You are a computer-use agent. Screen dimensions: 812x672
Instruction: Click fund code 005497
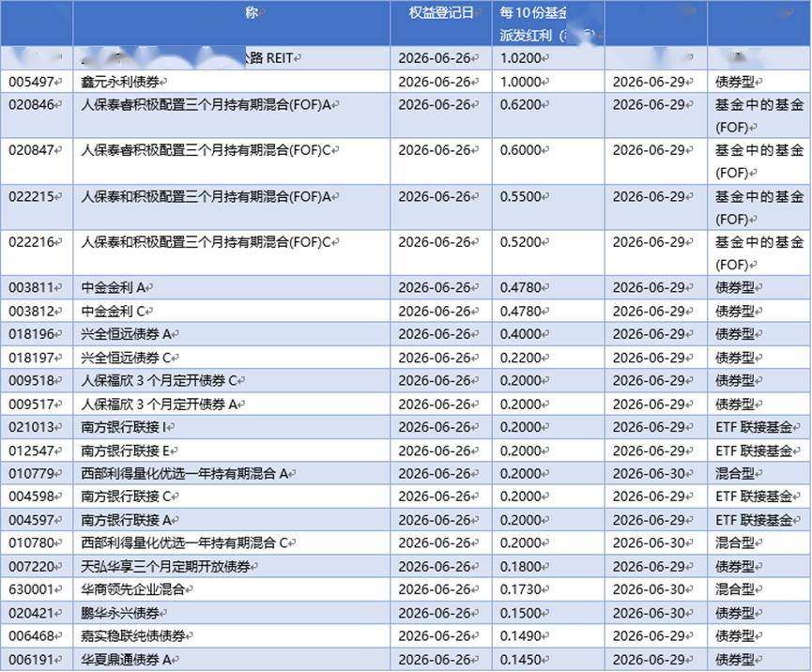click(32, 82)
